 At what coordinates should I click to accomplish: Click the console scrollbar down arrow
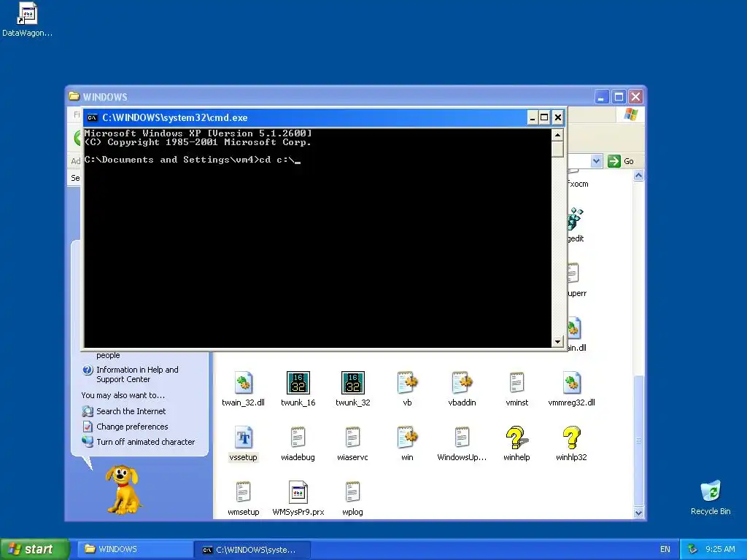557,341
